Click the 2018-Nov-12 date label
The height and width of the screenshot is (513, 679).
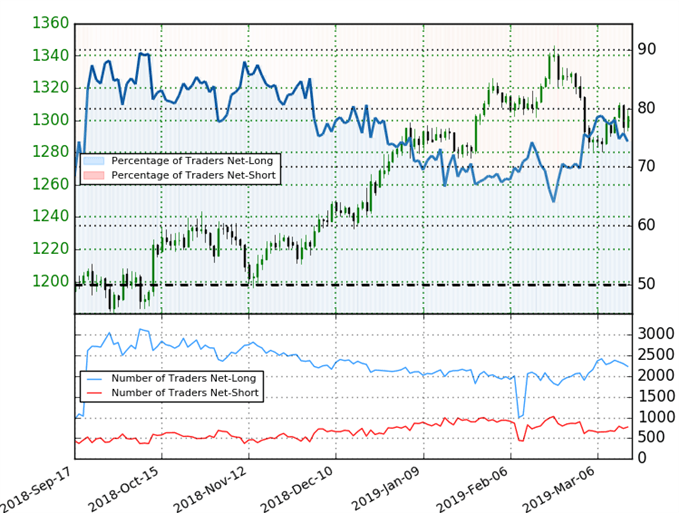(x=210, y=490)
